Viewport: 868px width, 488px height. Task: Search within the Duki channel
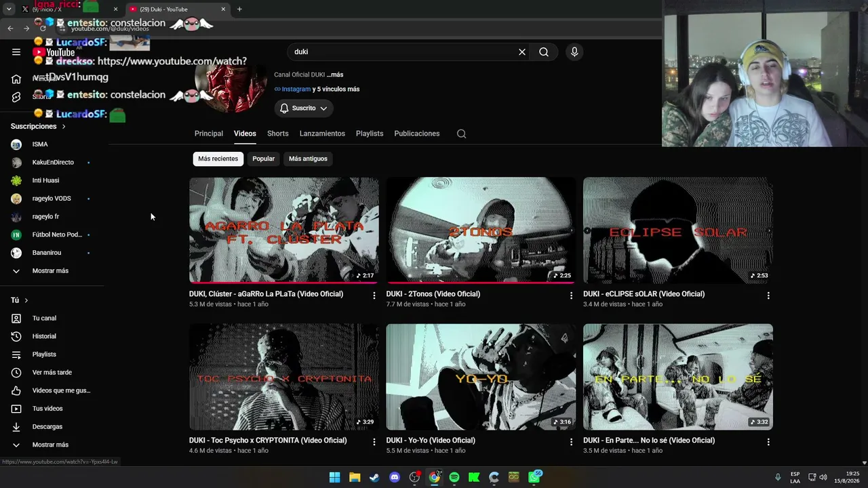point(461,134)
